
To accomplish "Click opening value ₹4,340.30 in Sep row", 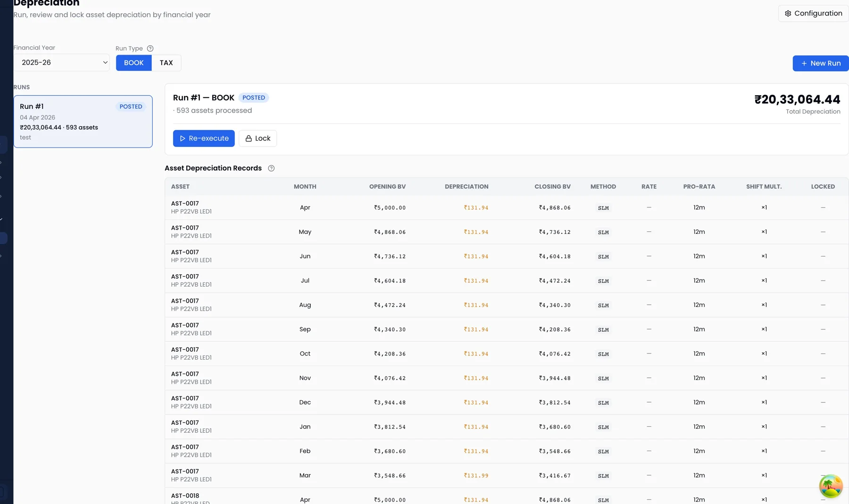I will 390,330.
